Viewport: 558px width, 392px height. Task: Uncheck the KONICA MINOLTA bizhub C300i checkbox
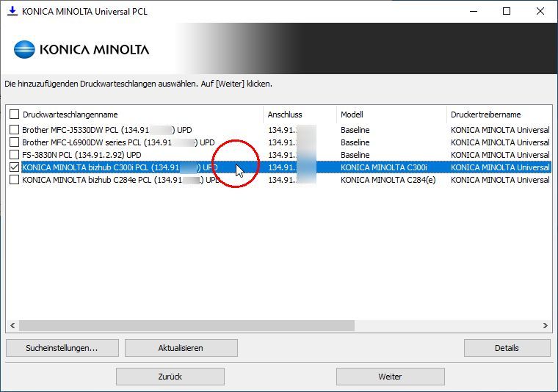click(x=15, y=167)
